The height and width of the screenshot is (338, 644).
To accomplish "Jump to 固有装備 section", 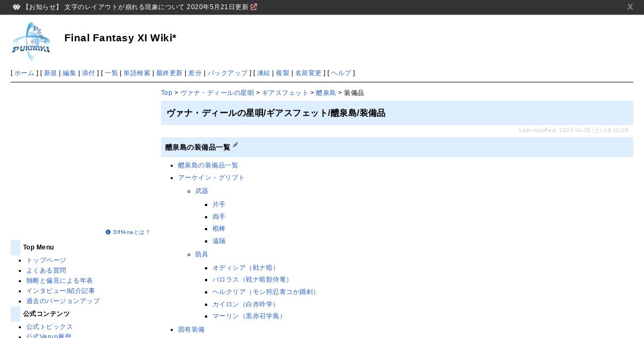I will pyautogui.click(x=191, y=329).
